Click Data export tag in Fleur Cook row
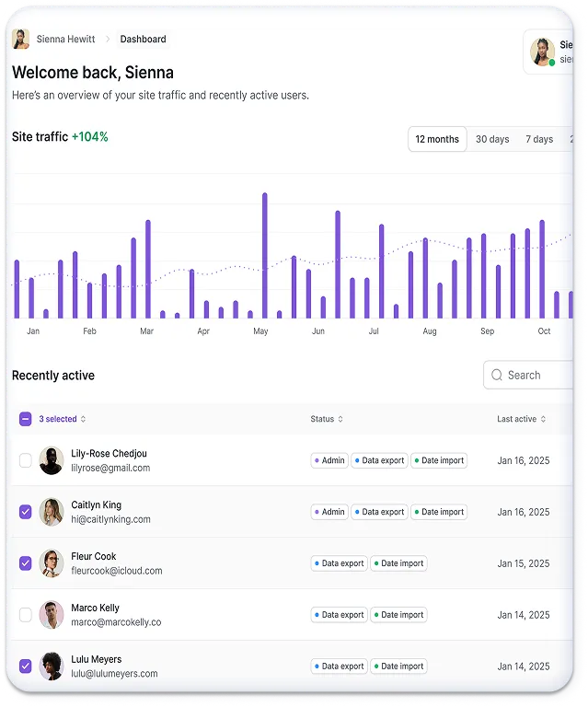The image size is (588, 707). pyautogui.click(x=340, y=563)
